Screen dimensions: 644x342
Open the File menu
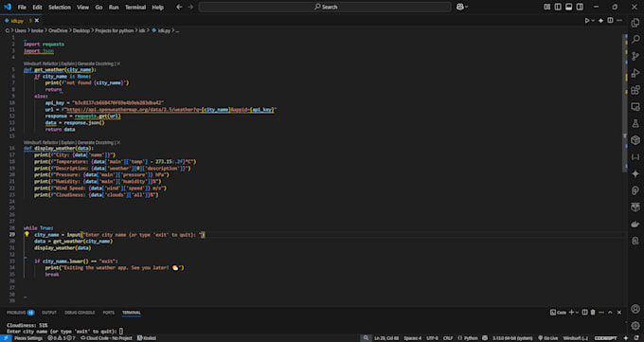[x=22, y=7]
